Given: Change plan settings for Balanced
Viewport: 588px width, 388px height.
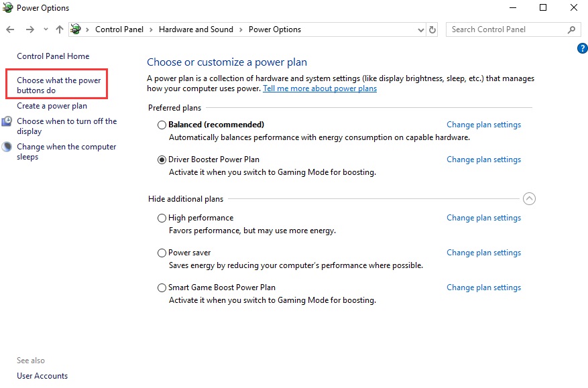Looking at the screenshot, I should 484,125.
